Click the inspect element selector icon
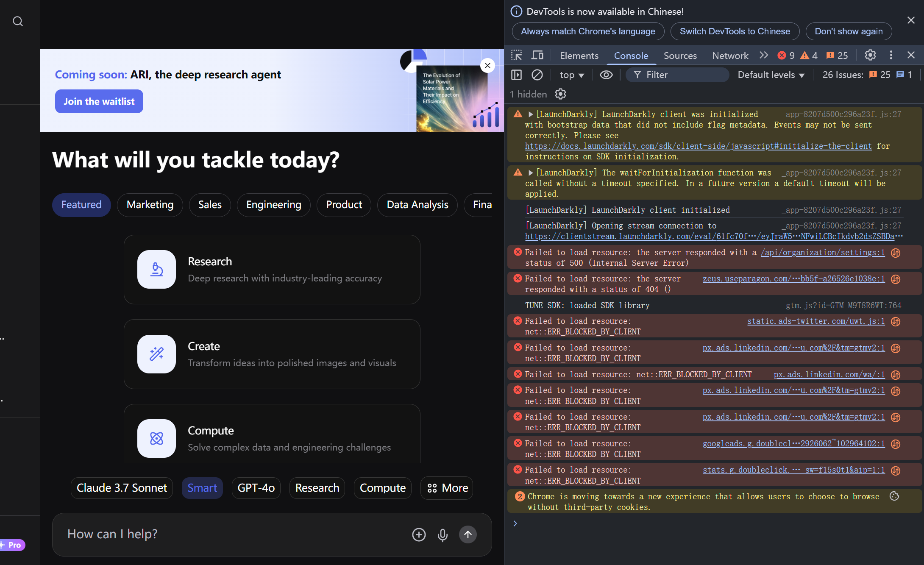 pyautogui.click(x=516, y=55)
